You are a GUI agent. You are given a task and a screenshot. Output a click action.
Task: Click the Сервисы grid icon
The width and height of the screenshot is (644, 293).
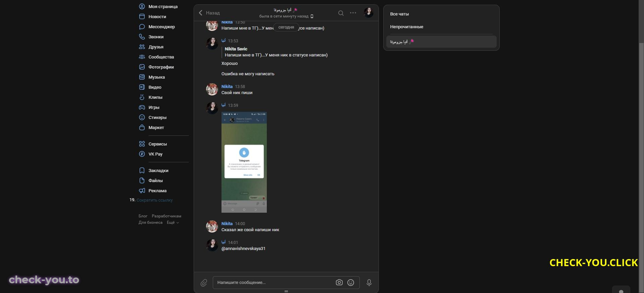tap(142, 144)
